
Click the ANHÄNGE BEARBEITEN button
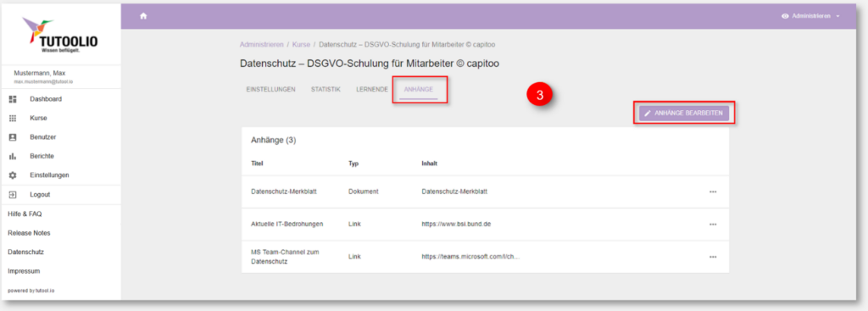(x=684, y=113)
